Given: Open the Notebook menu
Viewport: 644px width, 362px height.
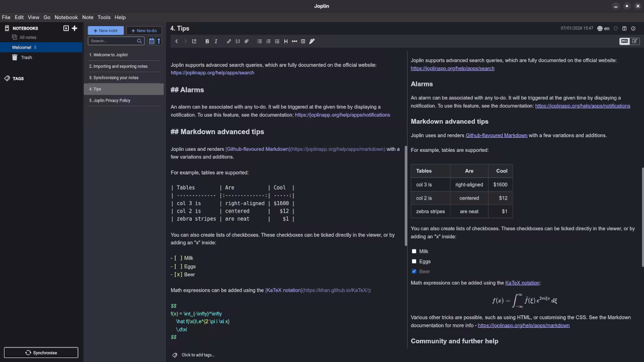Looking at the screenshot, I should 66,17.
